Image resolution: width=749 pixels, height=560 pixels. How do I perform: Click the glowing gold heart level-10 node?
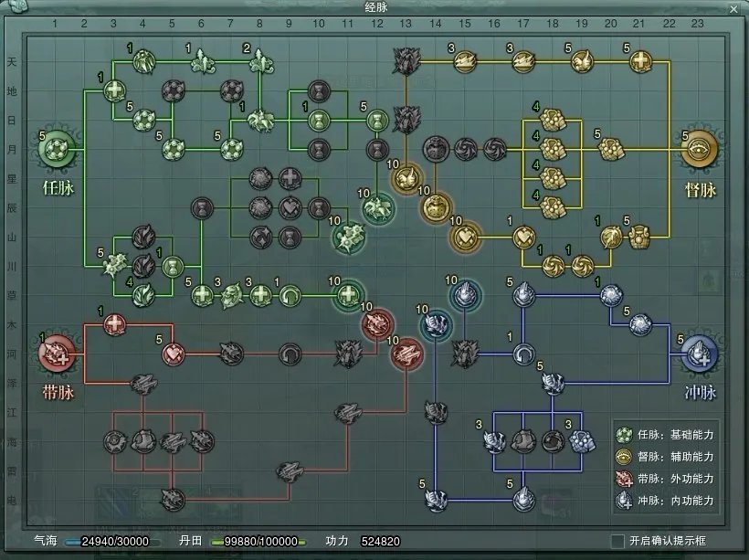click(465, 236)
